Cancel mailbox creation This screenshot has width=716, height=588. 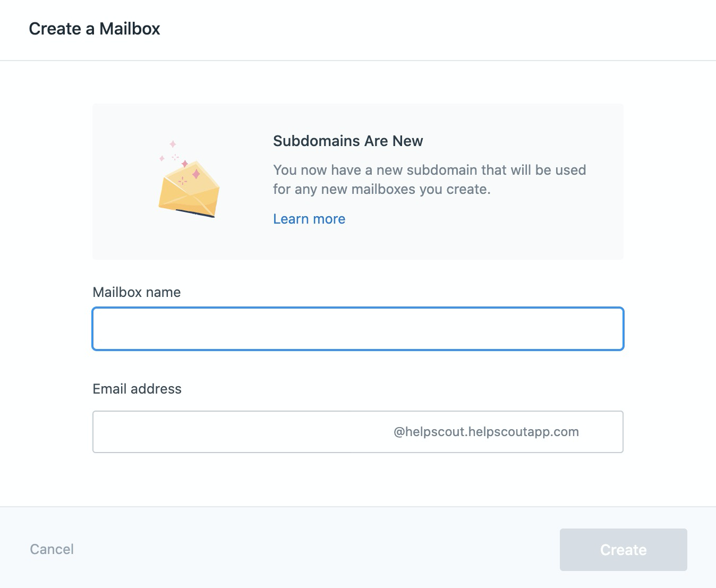(x=52, y=549)
